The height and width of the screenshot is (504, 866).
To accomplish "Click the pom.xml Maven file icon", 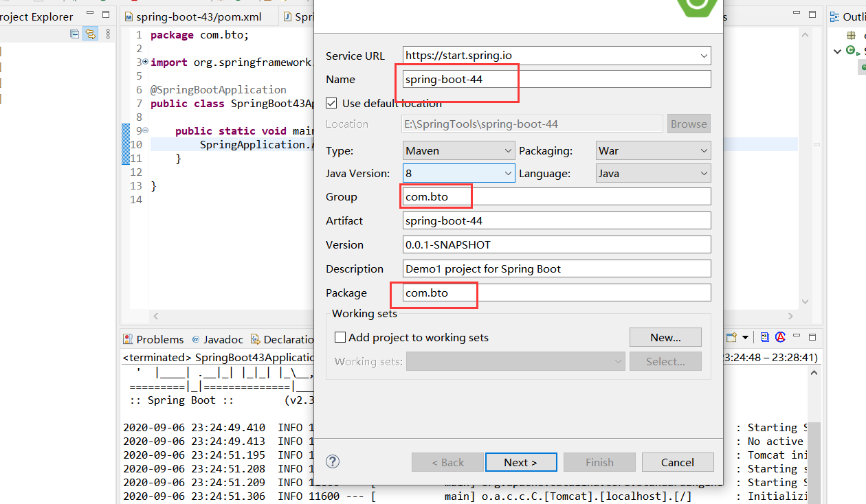I will point(129,17).
